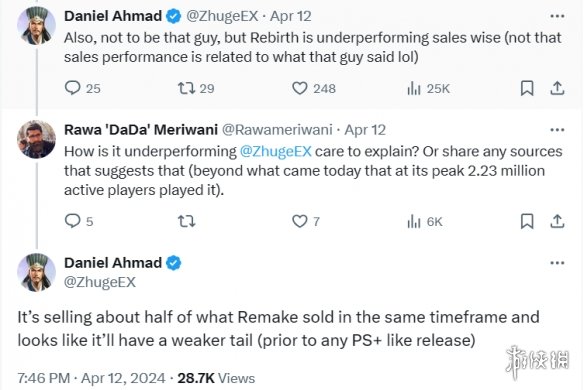Share Rawa Meriwani's tweet
The height and width of the screenshot is (390, 584).
pos(557,221)
